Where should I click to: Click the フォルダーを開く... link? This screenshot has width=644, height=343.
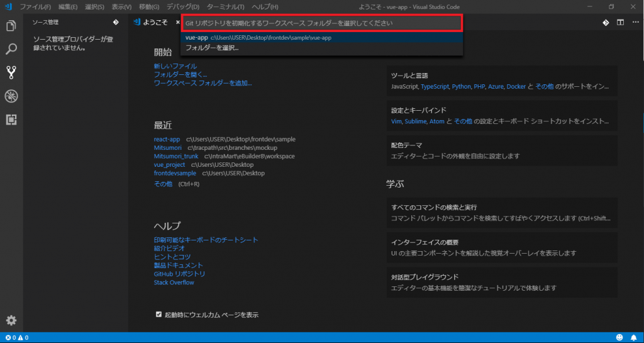pyautogui.click(x=180, y=74)
